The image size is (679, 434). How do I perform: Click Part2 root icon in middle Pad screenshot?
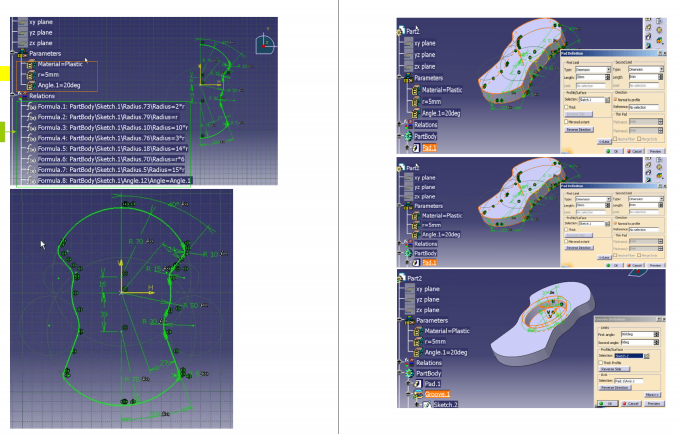click(x=401, y=167)
